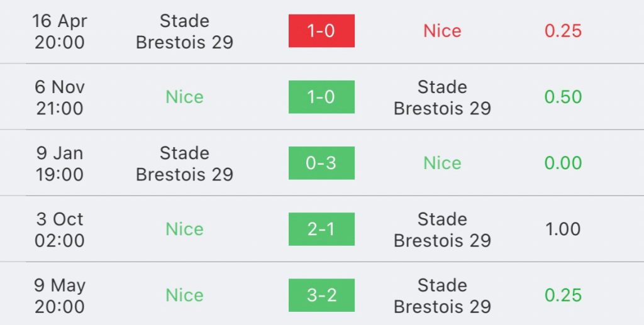Click the red Nice team name
The height and width of the screenshot is (325, 644).
pos(442,31)
